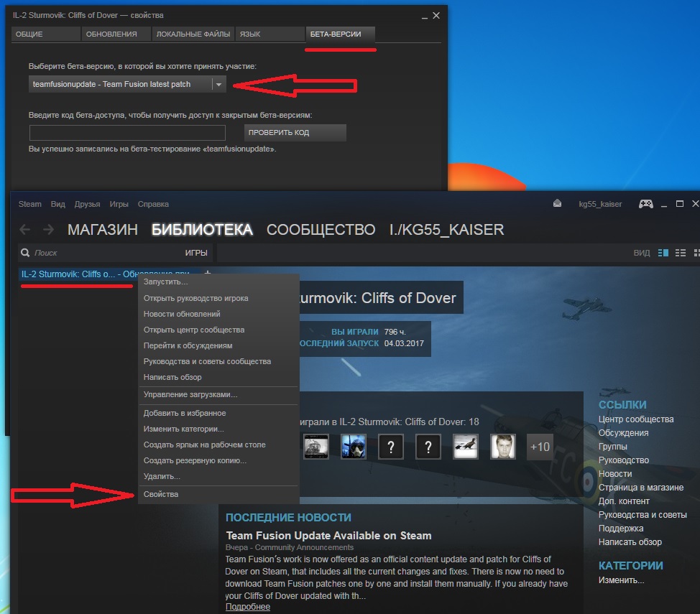Viewport: 700px width, 614px height.
Task: Open Справка menu in menu bar
Action: 153,204
